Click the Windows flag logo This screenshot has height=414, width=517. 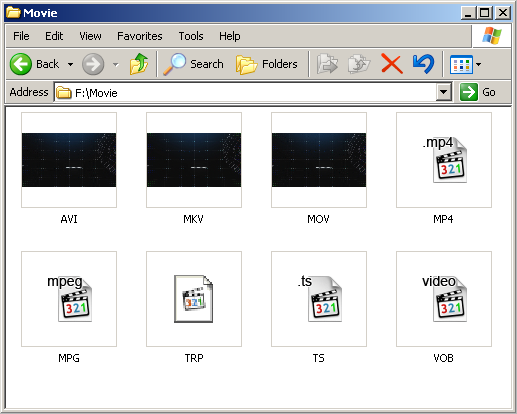point(492,36)
